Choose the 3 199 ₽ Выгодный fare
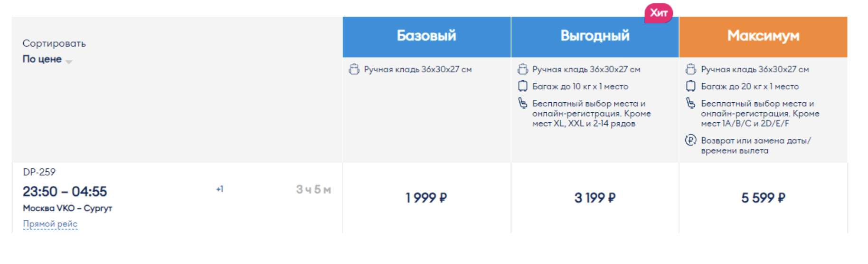Screen dimensions: 868x264 [594, 198]
